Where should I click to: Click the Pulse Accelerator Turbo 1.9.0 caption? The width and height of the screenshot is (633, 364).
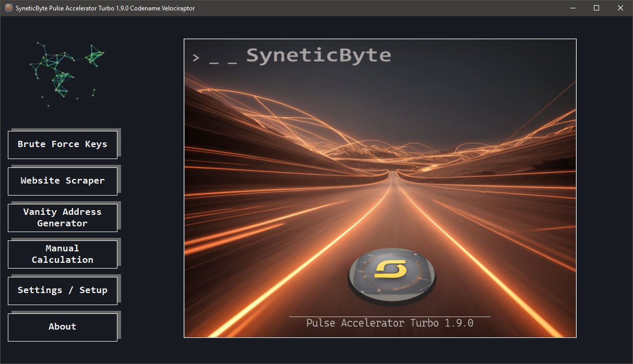click(x=390, y=323)
